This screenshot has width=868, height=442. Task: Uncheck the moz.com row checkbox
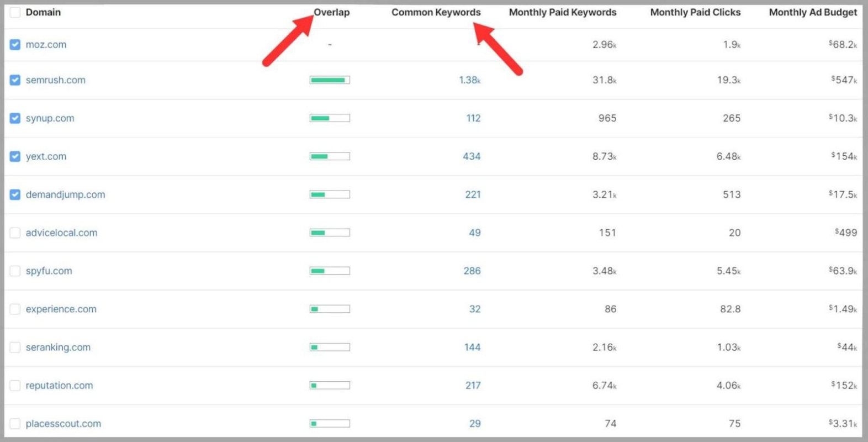click(x=15, y=45)
